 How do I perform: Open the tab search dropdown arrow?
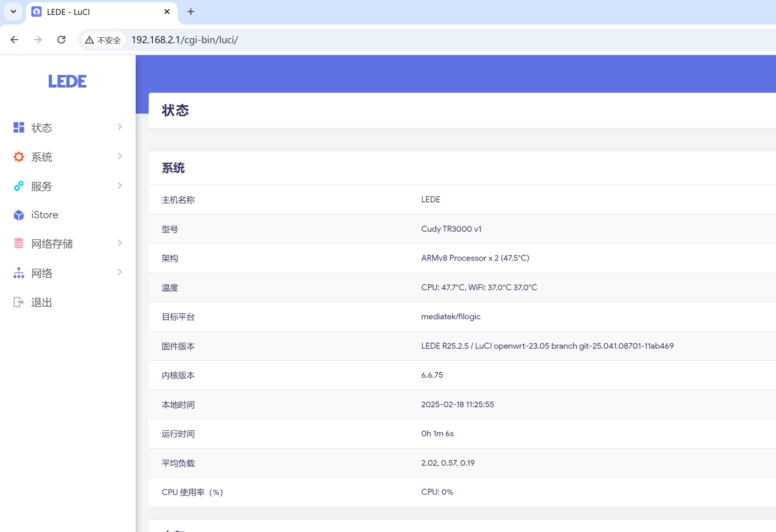(13, 12)
